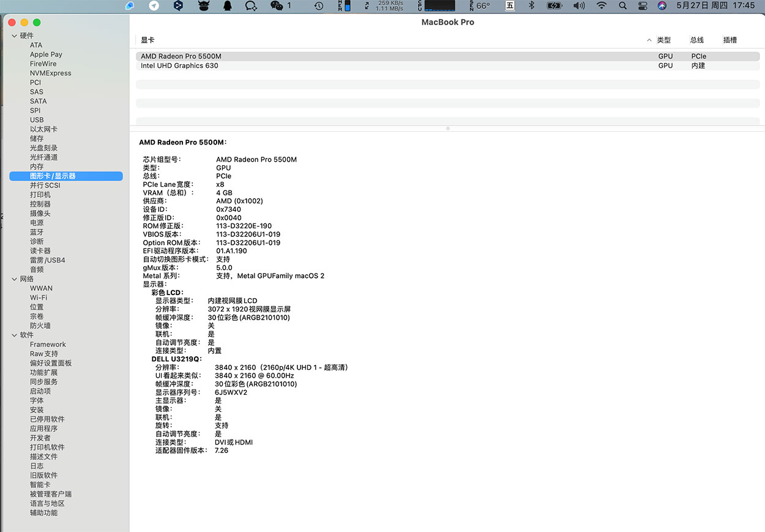
Task: Select 雷雳/USB4 in the sidebar
Action: click(48, 260)
